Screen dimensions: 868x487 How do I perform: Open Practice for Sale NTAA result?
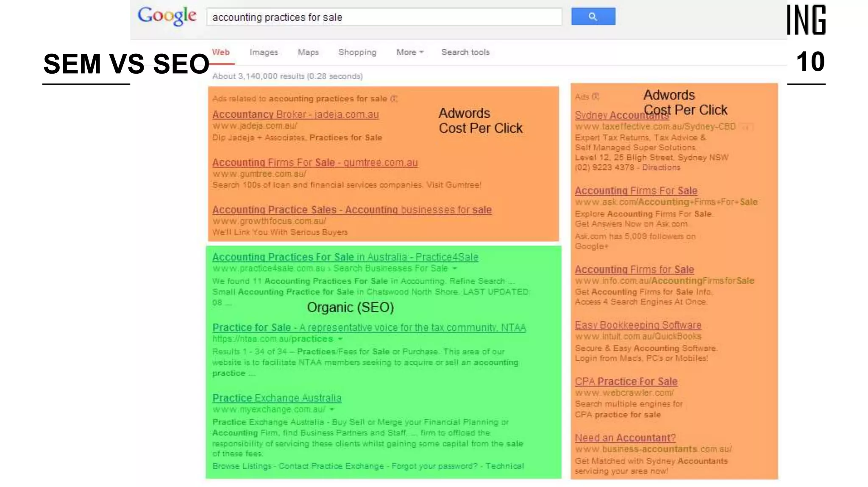point(369,328)
